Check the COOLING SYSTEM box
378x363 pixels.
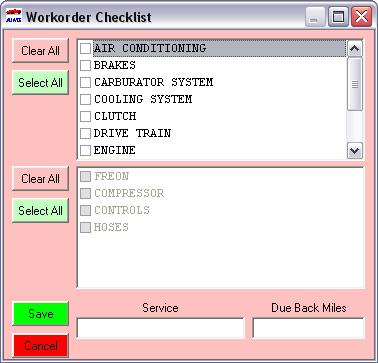85,99
